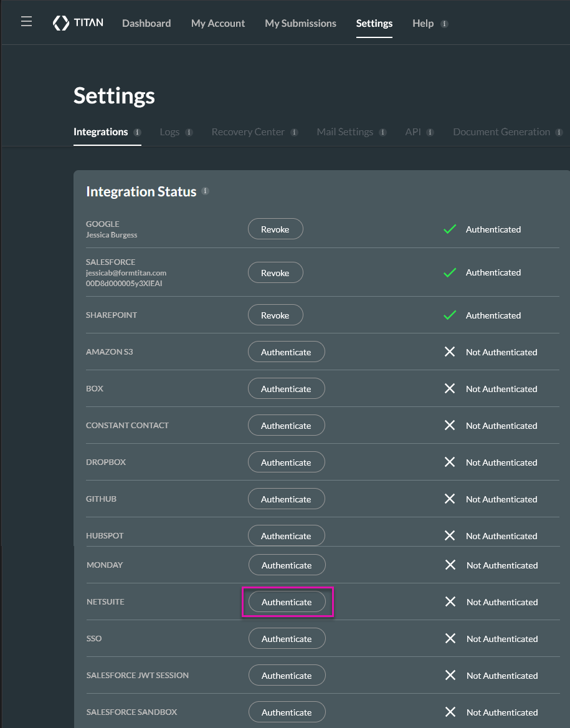
Task: Click info icon beside Logs tab
Action: click(189, 132)
